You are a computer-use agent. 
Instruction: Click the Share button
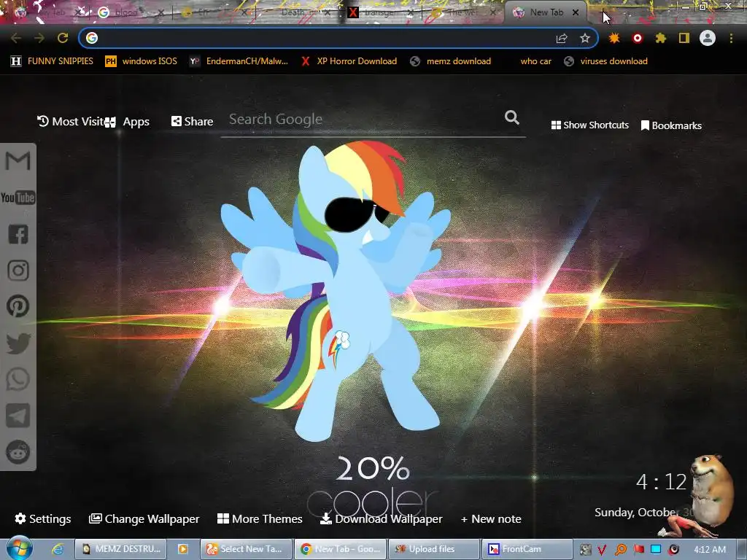click(x=192, y=122)
